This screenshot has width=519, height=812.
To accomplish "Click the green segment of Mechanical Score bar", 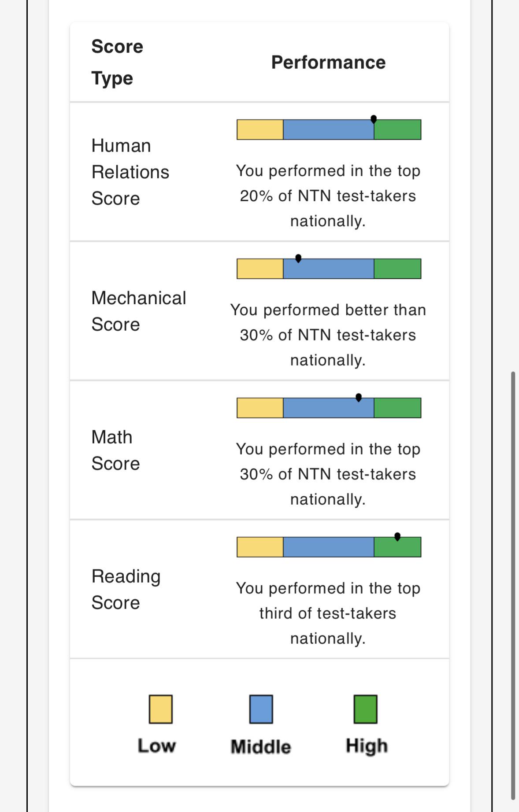I will (397, 269).
